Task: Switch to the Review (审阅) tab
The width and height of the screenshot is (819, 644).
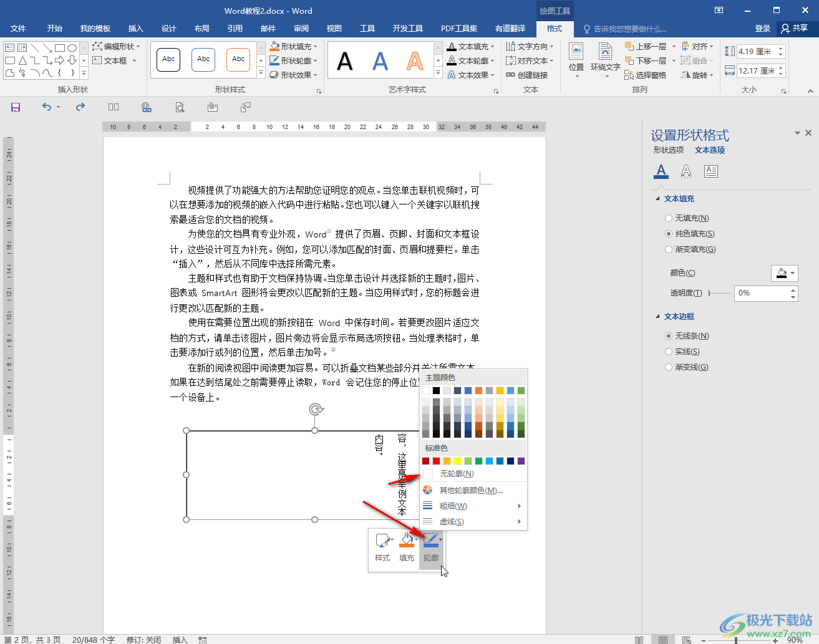Action: click(301, 29)
